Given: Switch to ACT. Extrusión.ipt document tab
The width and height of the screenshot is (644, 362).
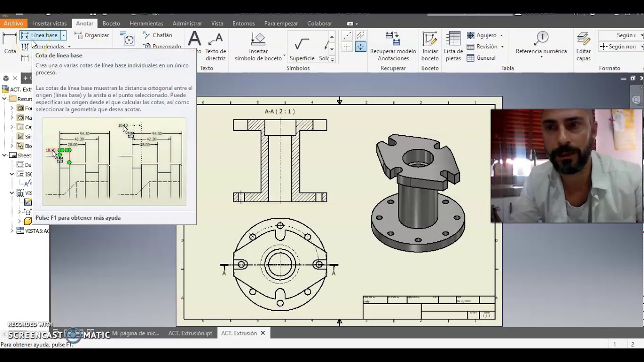Looking at the screenshot, I should pos(190,333).
